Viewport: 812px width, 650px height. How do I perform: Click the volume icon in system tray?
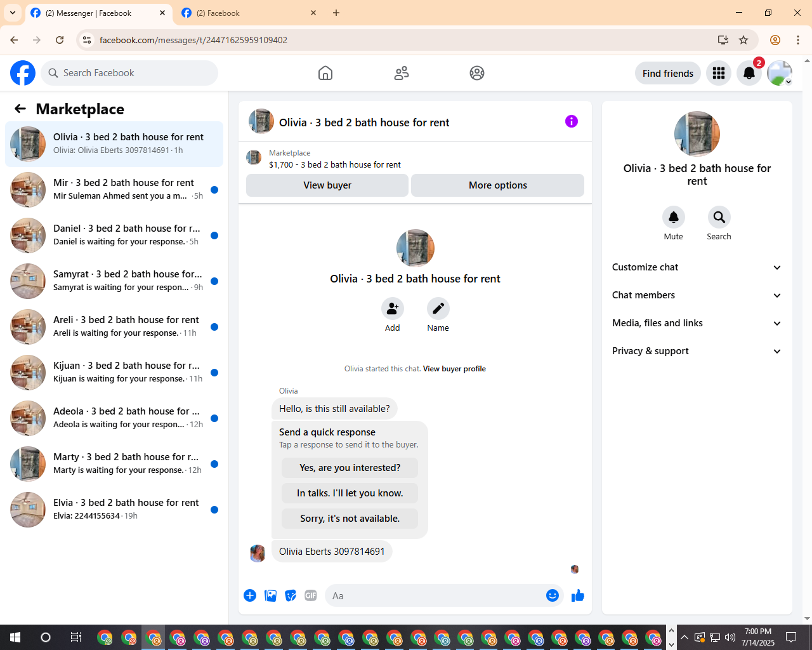[x=730, y=637]
